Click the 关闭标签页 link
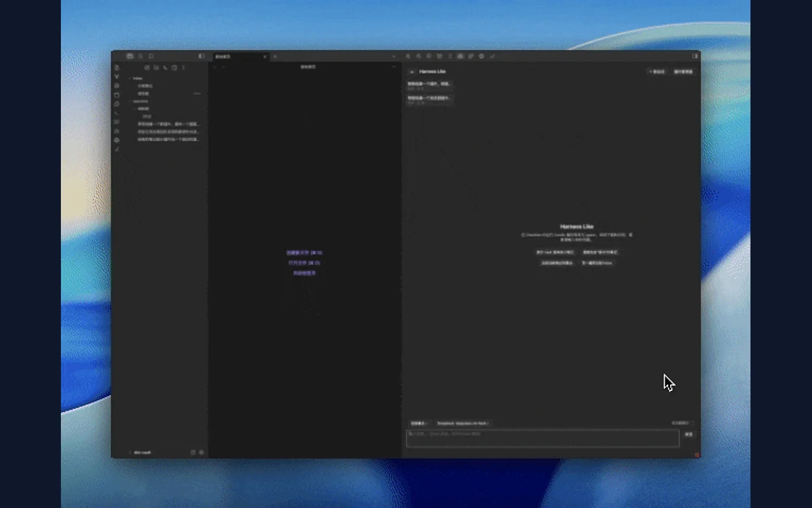The image size is (812, 508). 304,273
